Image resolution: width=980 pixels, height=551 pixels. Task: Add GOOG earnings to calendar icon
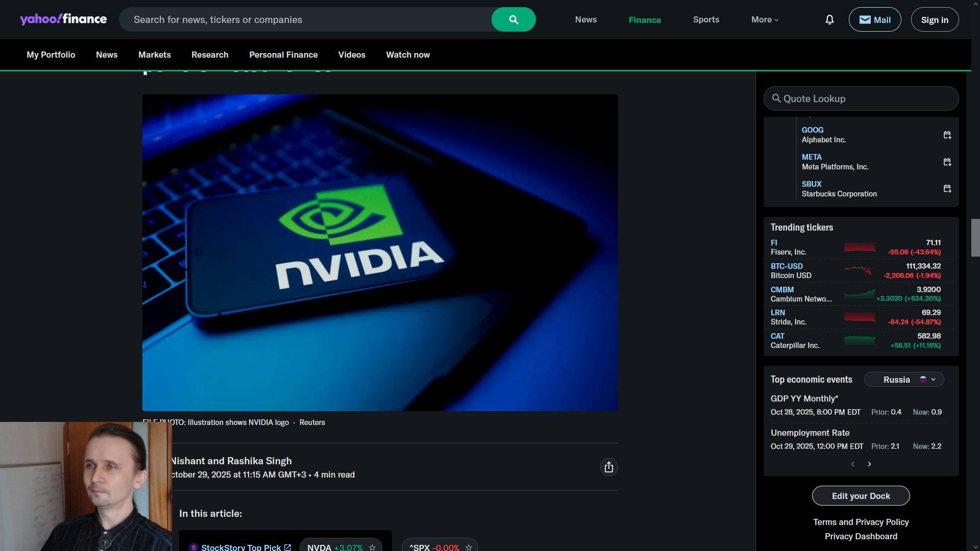point(947,135)
